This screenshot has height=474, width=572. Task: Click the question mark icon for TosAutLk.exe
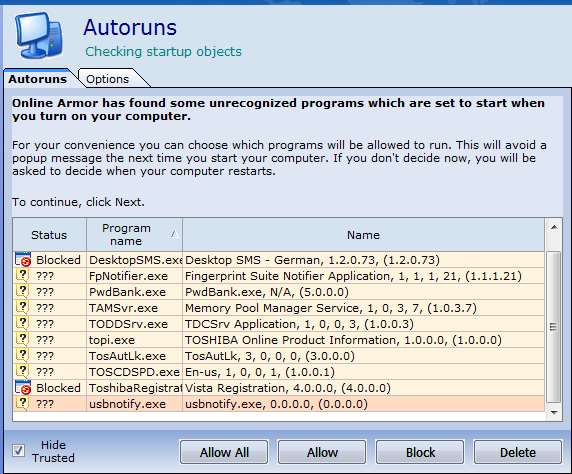[22, 356]
